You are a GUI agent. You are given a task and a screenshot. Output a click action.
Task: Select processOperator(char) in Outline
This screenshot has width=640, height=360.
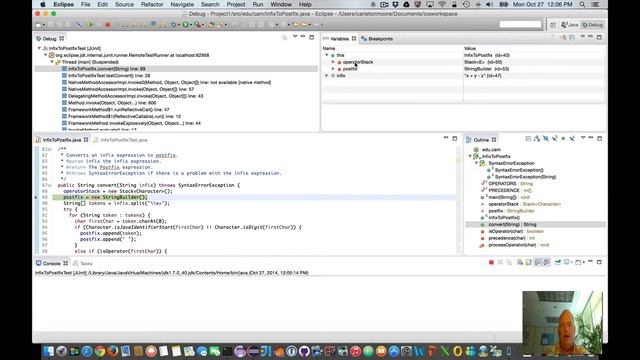[515, 245]
